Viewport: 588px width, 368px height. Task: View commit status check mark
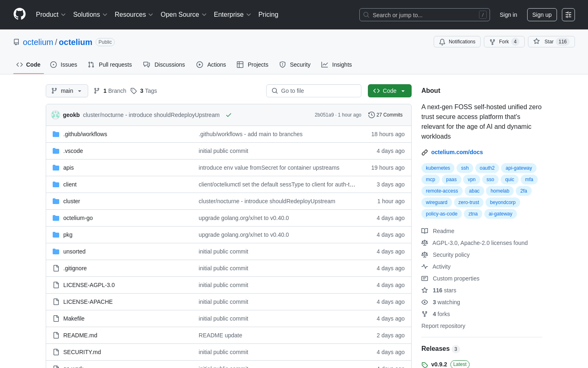point(229,115)
